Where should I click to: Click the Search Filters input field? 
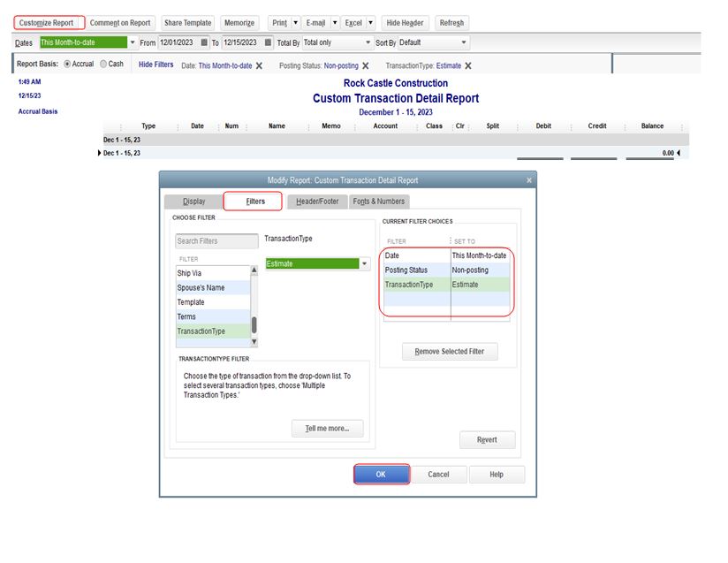pos(216,240)
